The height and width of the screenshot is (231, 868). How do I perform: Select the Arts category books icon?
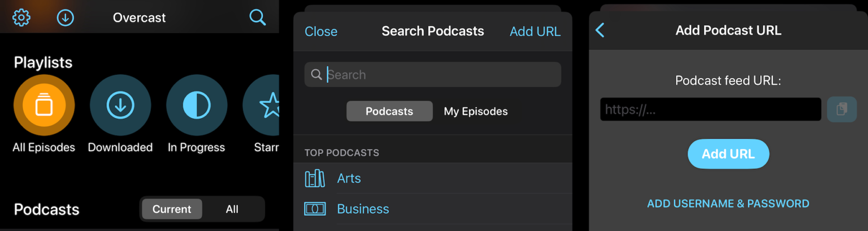[315, 178]
